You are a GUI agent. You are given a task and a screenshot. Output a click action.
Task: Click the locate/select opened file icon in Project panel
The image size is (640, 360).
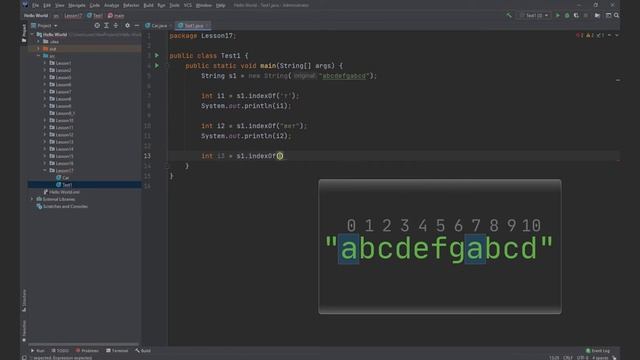click(97, 25)
